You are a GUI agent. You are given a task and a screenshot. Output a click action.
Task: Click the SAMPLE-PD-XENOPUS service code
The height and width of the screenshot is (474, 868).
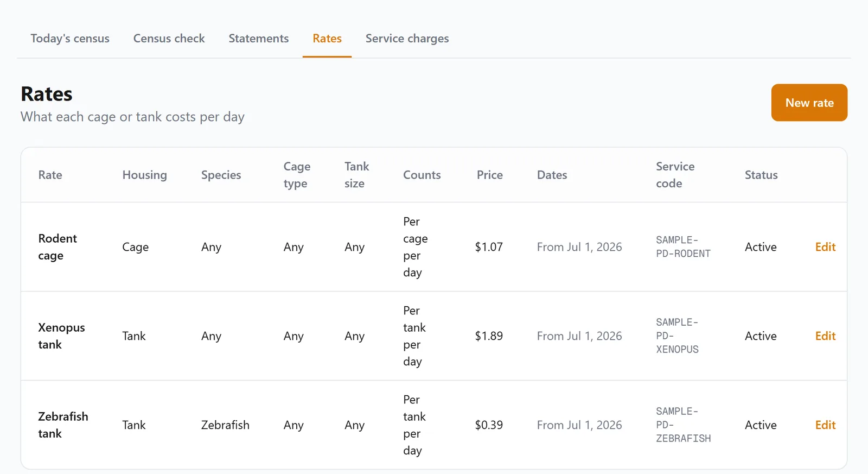(677, 336)
